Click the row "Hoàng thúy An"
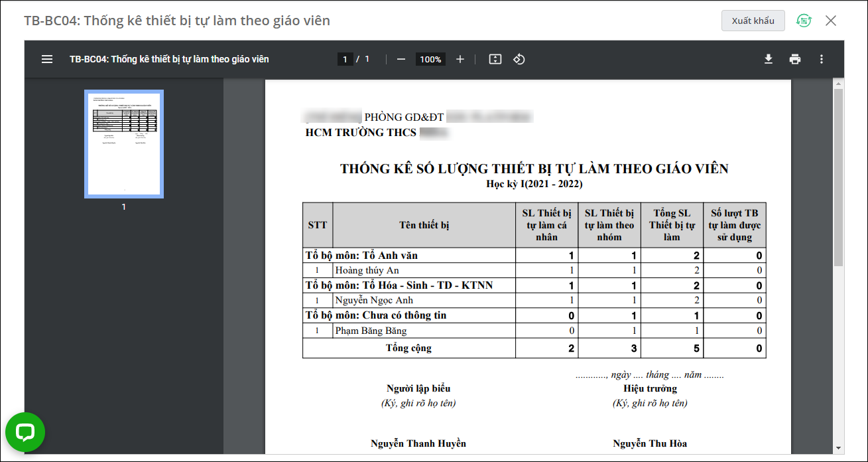The image size is (868, 462). [x=534, y=270]
